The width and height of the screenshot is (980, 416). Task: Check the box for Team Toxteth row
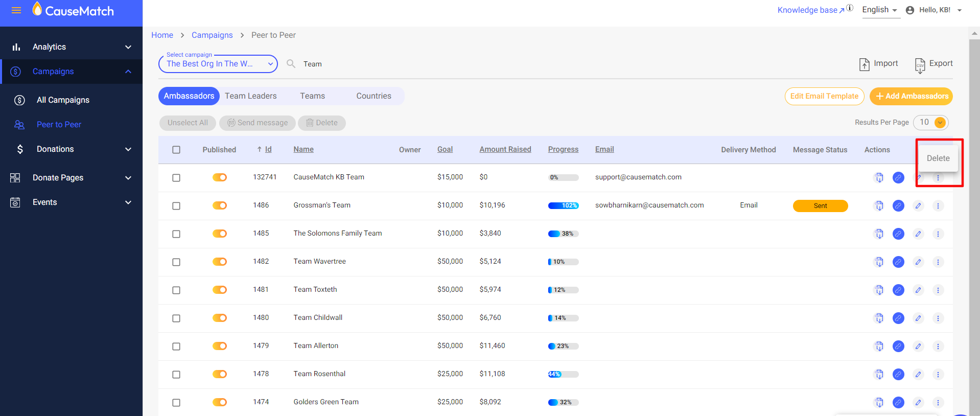point(176,290)
